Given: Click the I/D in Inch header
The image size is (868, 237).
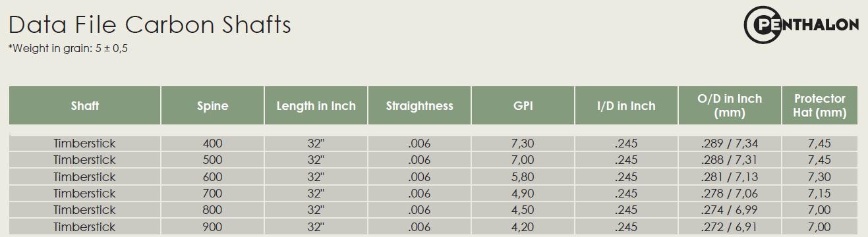Looking at the screenshot, I should (x=626, y=105).
